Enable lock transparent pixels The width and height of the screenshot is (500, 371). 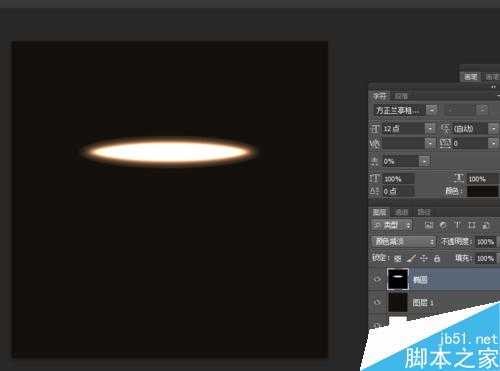click(x=397, y=258)
